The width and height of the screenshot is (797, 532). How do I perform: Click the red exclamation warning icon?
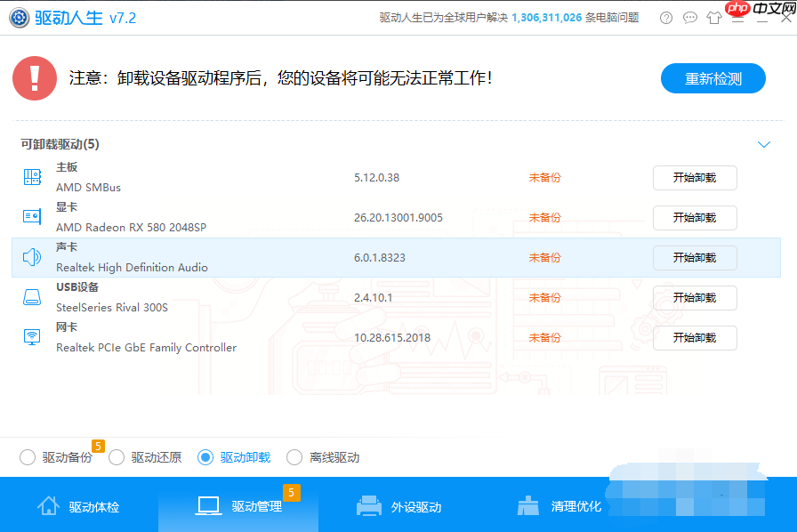pos(35,78)
